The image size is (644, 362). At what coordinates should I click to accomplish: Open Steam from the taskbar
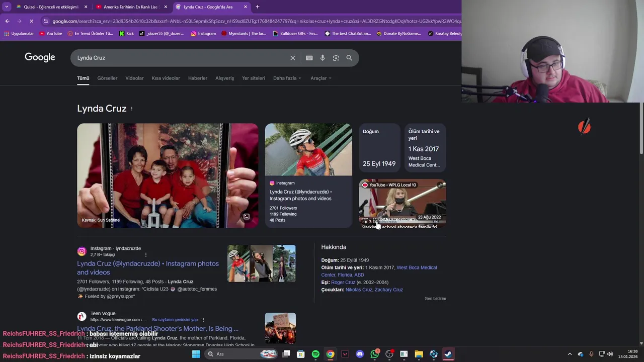pyautogui.click(x=448, y=354)
